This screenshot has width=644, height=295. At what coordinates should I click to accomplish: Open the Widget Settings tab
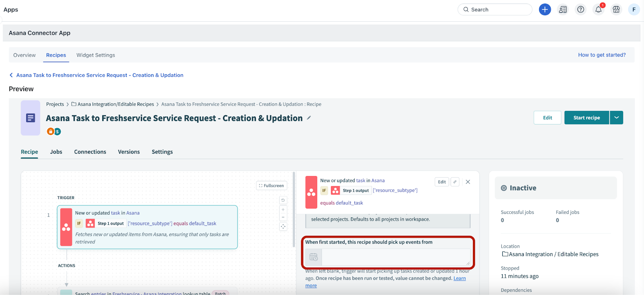point(96,55)
